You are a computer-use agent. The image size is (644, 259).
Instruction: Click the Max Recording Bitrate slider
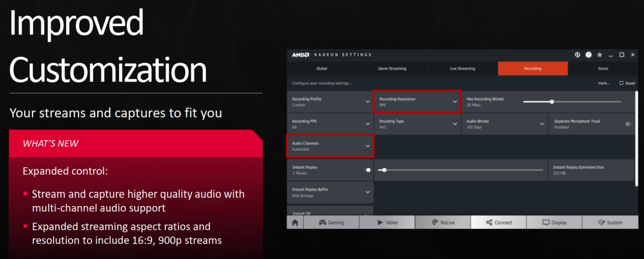point(572,102)
